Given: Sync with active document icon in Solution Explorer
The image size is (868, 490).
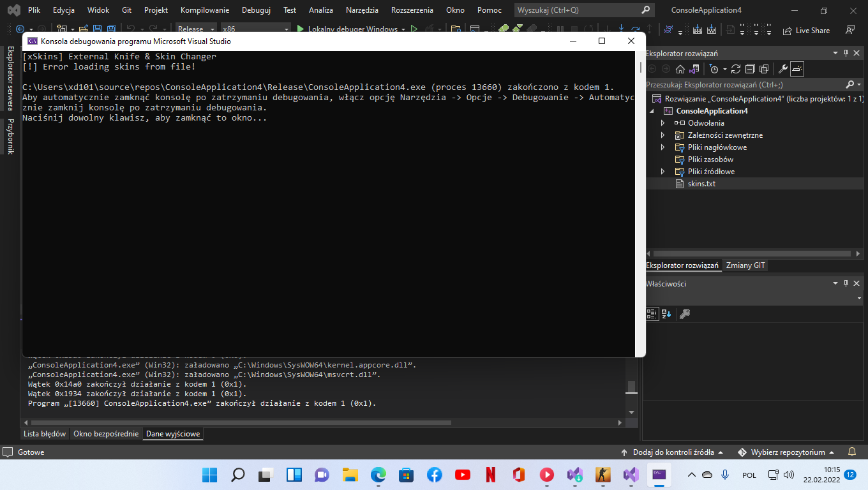Looking at the screenshot, I should pos(736,69).
